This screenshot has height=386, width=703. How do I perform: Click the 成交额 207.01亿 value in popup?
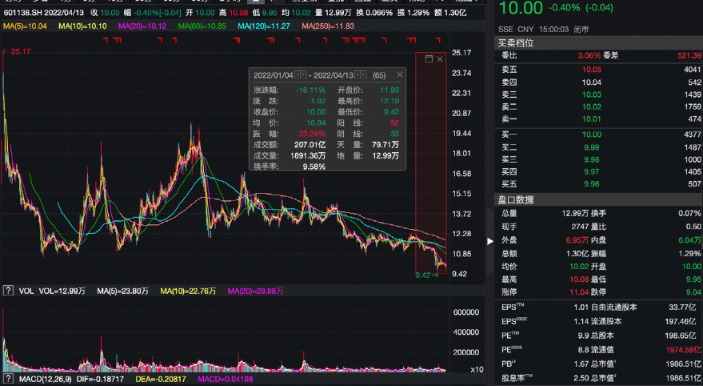tap(310, 145)
